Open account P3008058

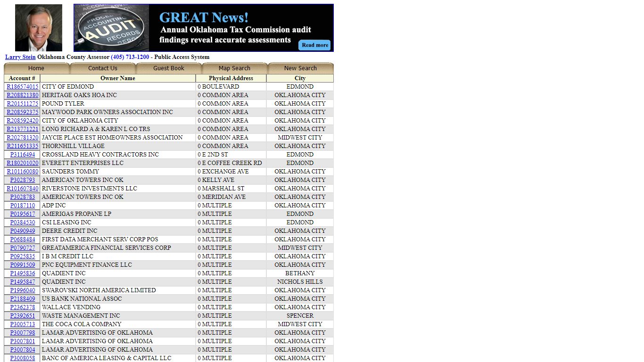pos(23,358)
